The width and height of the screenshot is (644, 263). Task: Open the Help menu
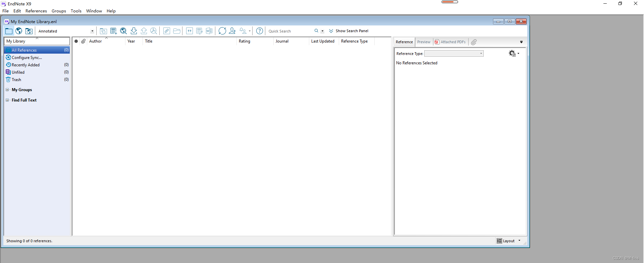click(111, 11)
